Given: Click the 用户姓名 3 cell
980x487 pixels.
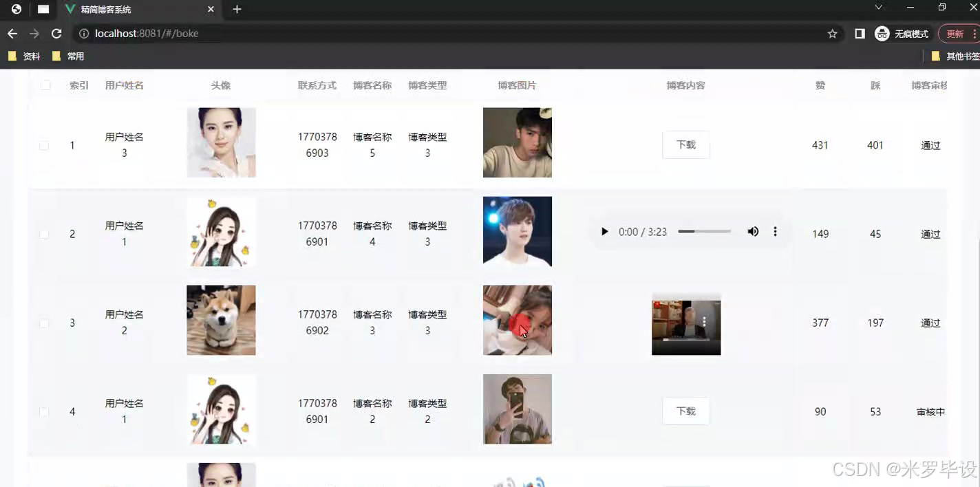Looking at the screenshot, I should pos(125,145).
